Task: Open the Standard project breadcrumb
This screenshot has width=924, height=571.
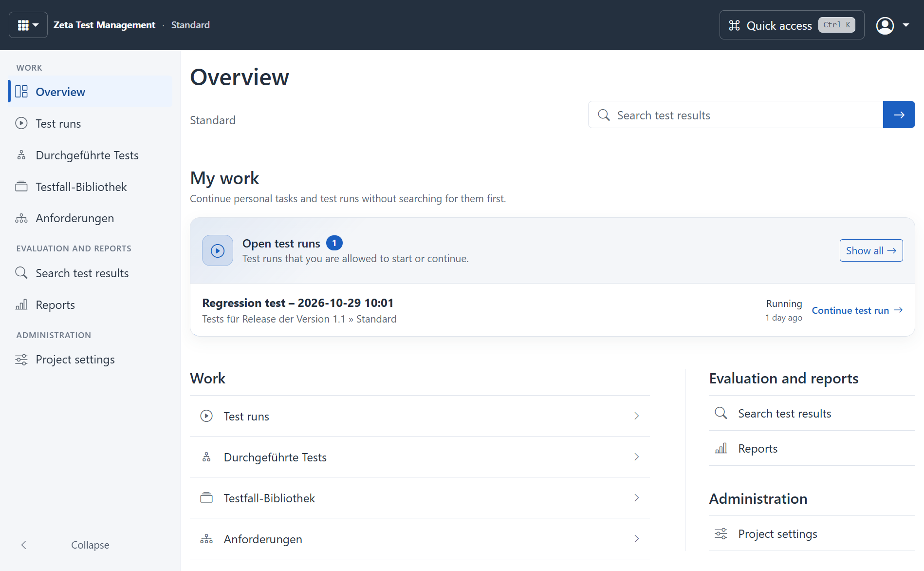Action: coord(190,25)
